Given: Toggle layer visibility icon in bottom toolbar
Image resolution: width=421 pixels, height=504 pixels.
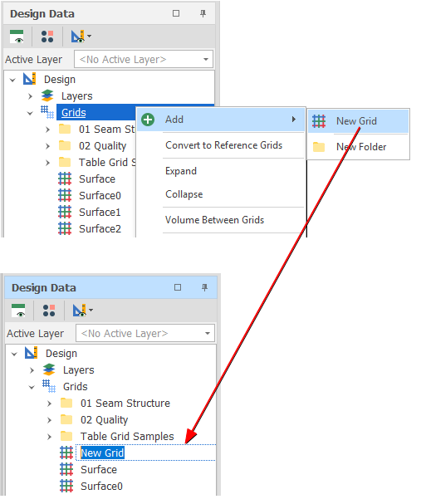Looking at the screenshot, I should click(x=18, y=311).
